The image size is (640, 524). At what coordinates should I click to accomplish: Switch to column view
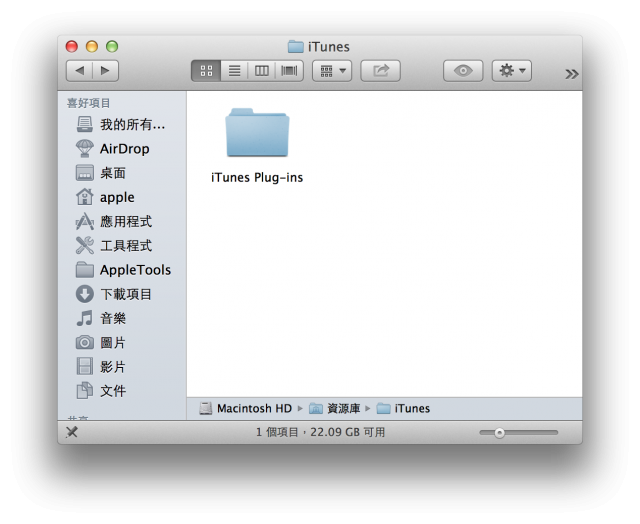click(262, 71)
